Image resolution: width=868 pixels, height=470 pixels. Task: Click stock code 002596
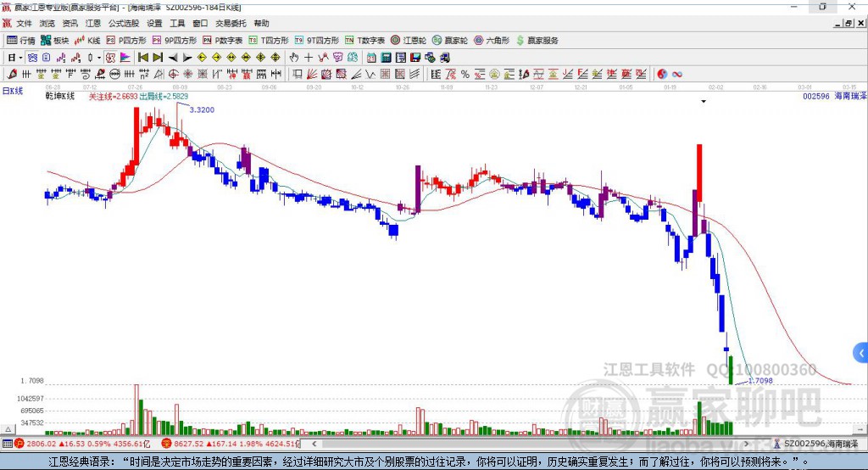[x=816, y=97]
